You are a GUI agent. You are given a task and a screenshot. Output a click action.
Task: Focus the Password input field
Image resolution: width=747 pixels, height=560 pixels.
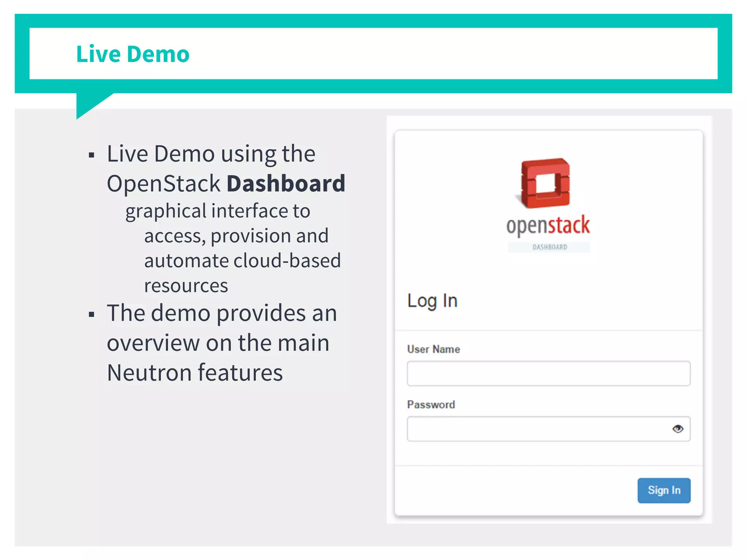point(549,429)
